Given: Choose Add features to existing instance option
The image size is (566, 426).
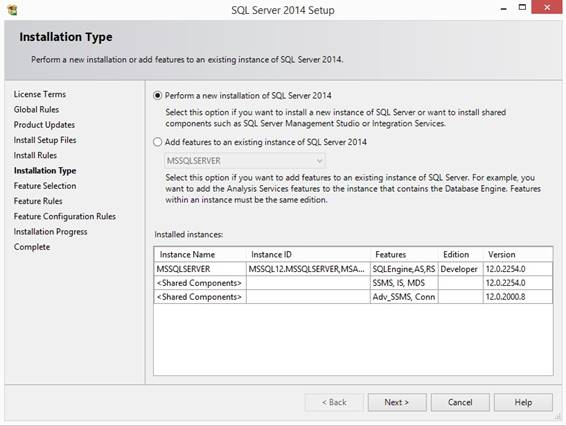Looking at the screenshot, I should (157, 142).
